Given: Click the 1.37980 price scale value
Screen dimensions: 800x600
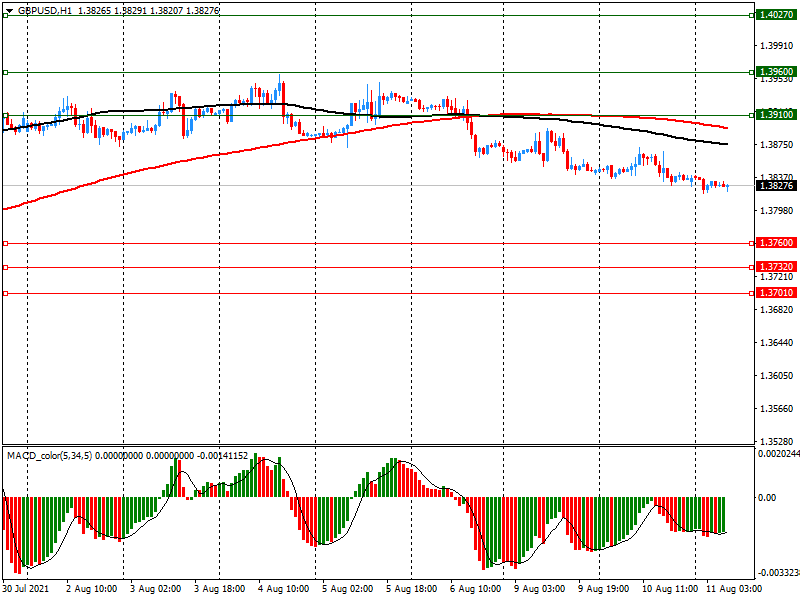Looking at the screenshot, I should coord(777,210).
